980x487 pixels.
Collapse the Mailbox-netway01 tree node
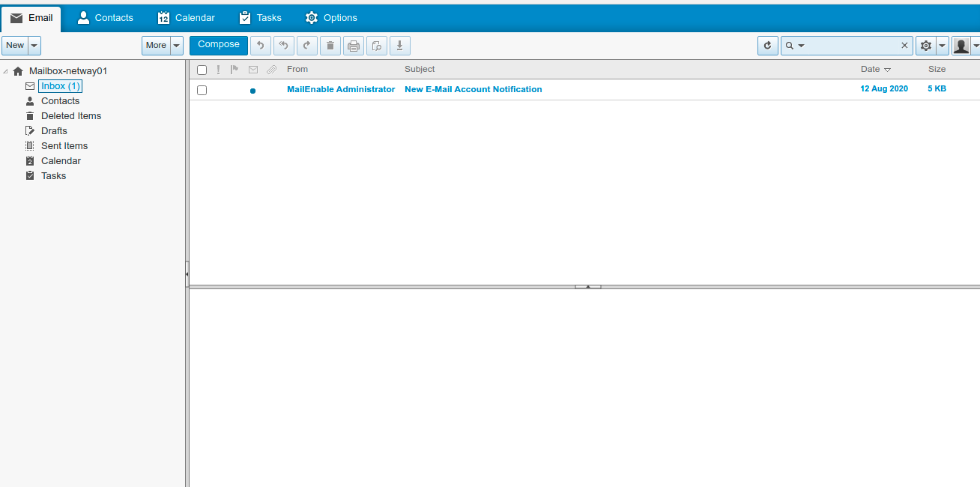tap(6, 71)
